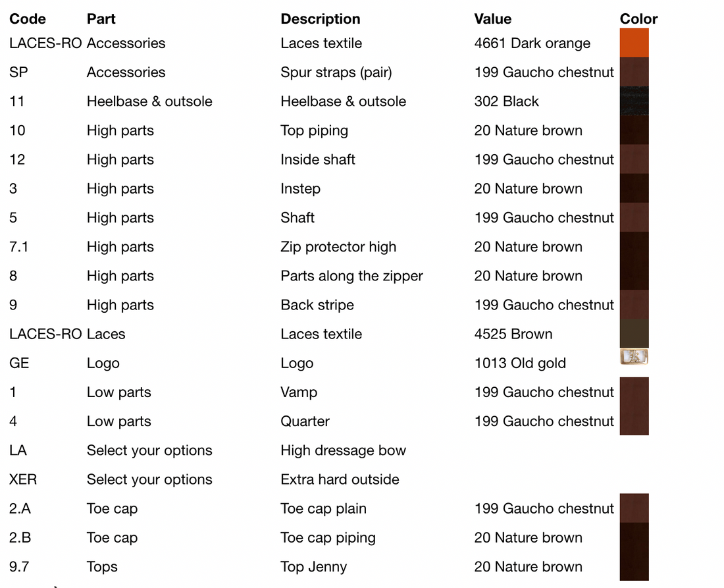Click the Parts along the zipper description
Screen dimensions: 724x588
click(x=352, y=276)
